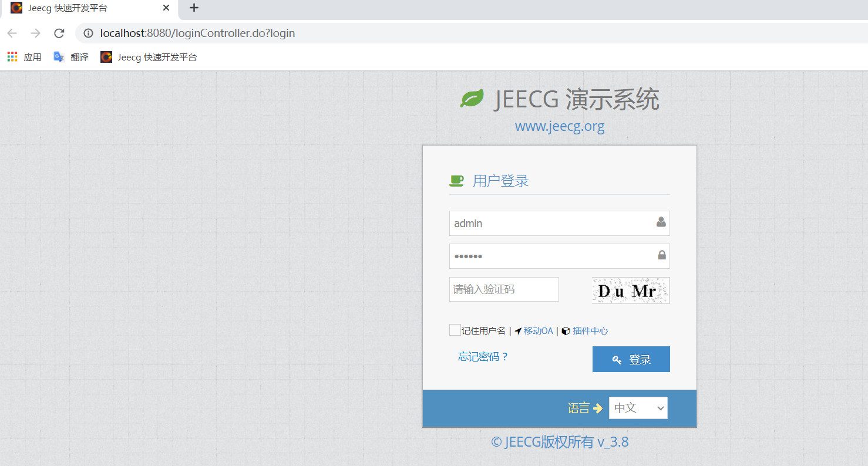This screenshot has height=466, width=868.
Task: Click the user icon in the username field
Action: [x=661, y=222]
